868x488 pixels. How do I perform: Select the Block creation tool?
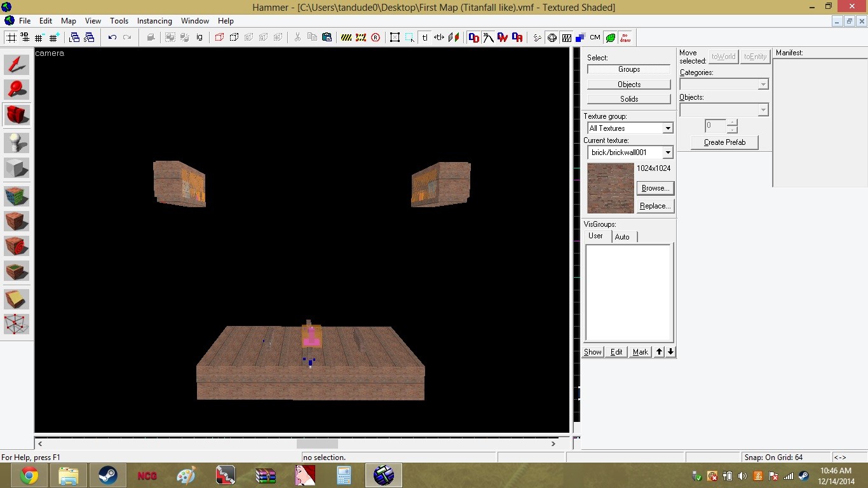click(17, 168)
